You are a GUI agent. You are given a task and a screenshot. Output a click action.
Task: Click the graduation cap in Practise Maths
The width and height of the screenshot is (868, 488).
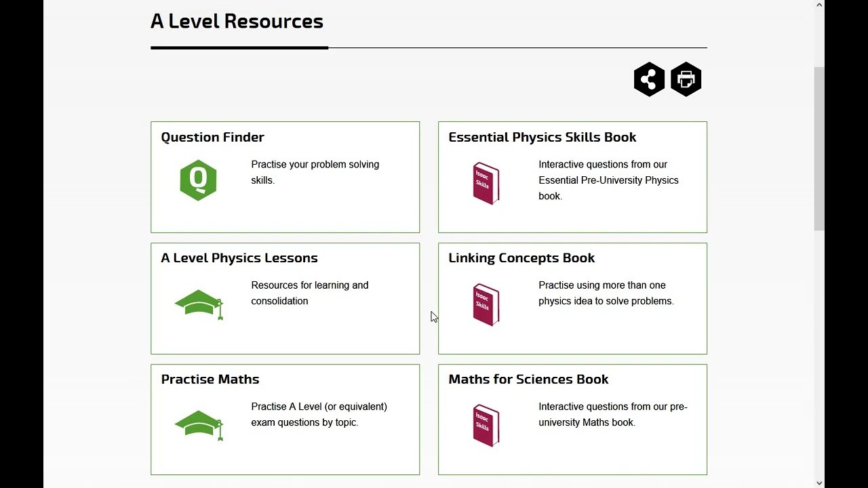point(199,426)
